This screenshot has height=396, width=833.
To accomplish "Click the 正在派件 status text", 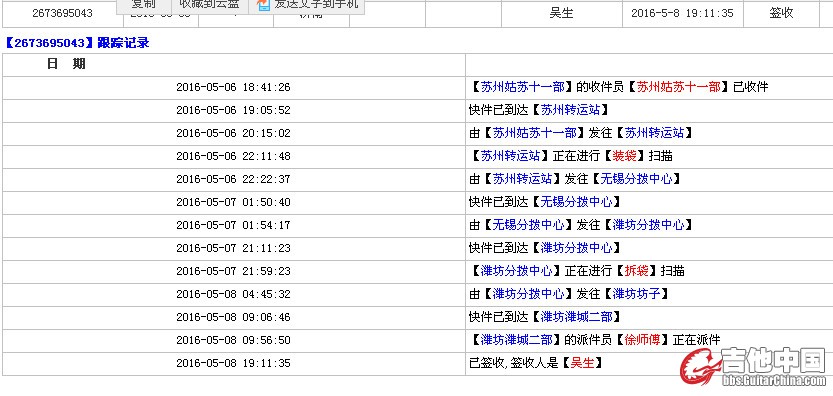I will (x=696, y=340).
